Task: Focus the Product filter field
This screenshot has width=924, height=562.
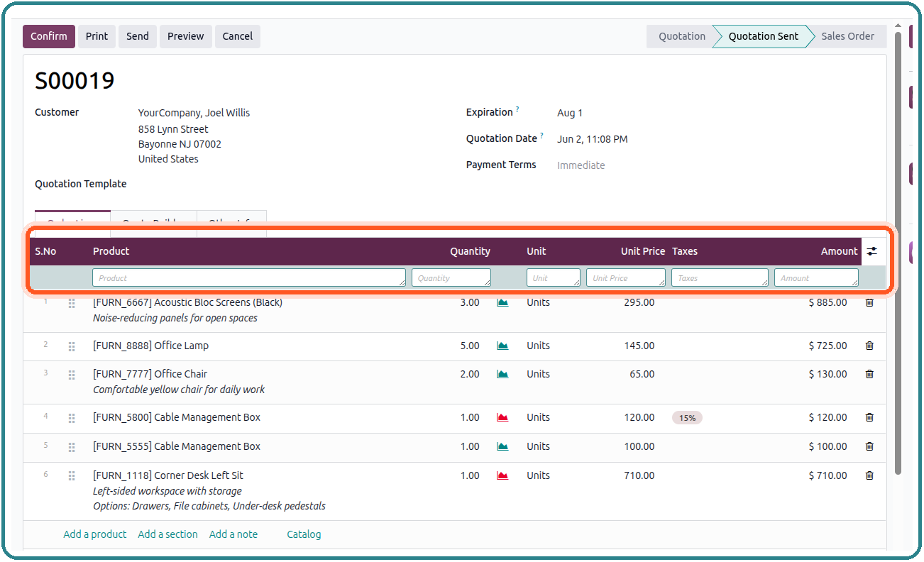Action: pos(249,278)
